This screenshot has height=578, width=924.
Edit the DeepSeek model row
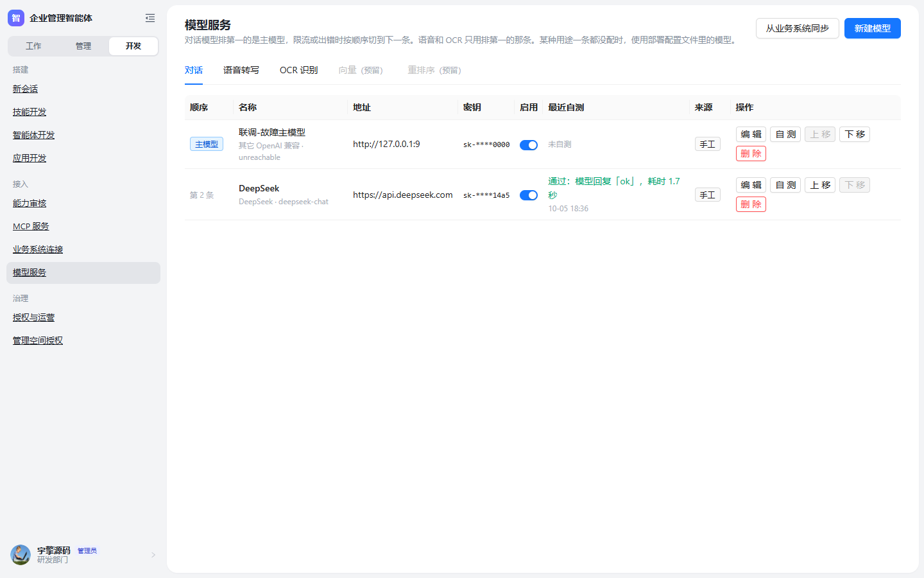[751, 185]
